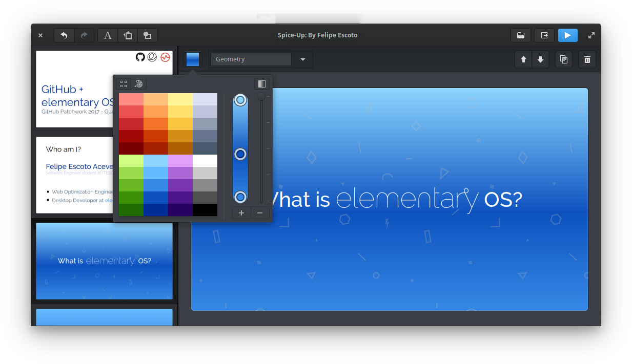Select the 'GitHub + elementary OS' slide thumbnail

tap(74, 89)
